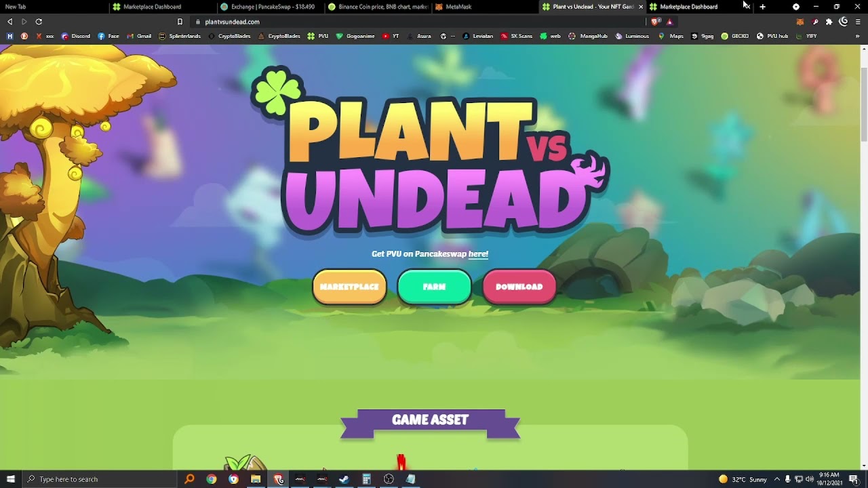868x488 pixels.
Task: Open the YIFY bookmark
Action: pyautogui.click(x=806, y=36)
